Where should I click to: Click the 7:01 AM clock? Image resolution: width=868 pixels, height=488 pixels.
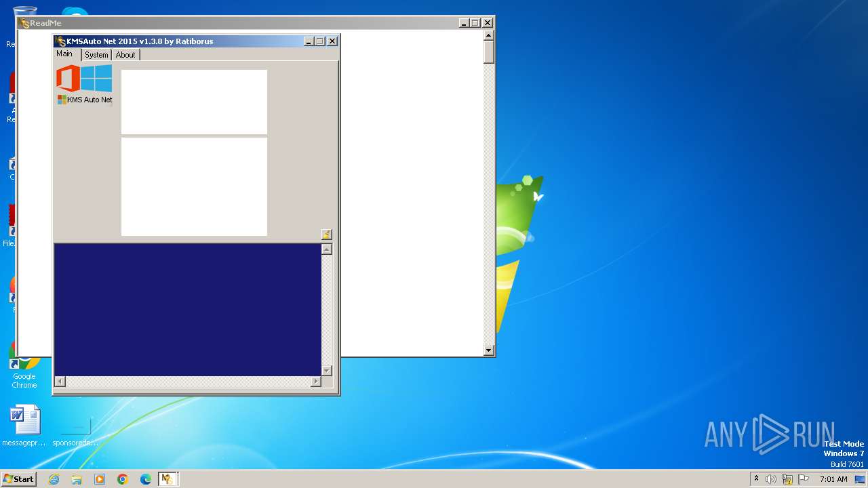(833, 479)
